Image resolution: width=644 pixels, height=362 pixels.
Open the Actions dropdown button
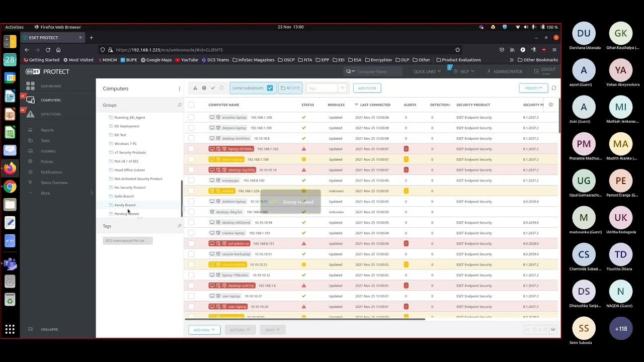tap(239, 330)
